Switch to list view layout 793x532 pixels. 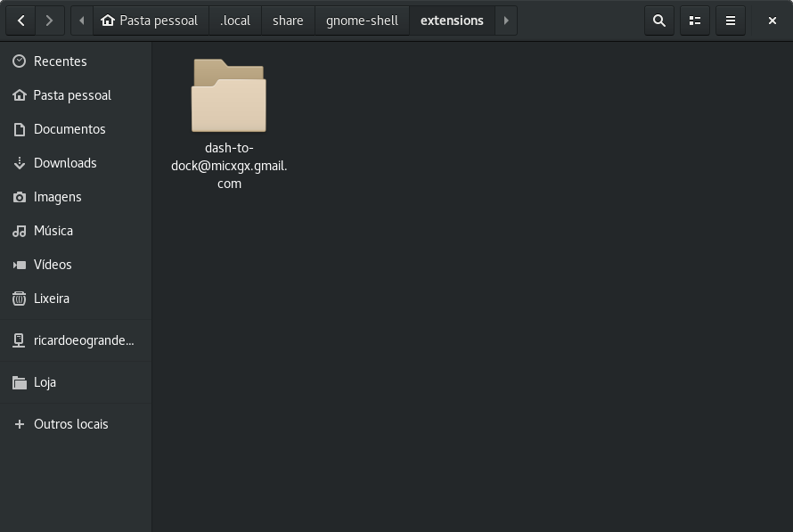point(695,20)
